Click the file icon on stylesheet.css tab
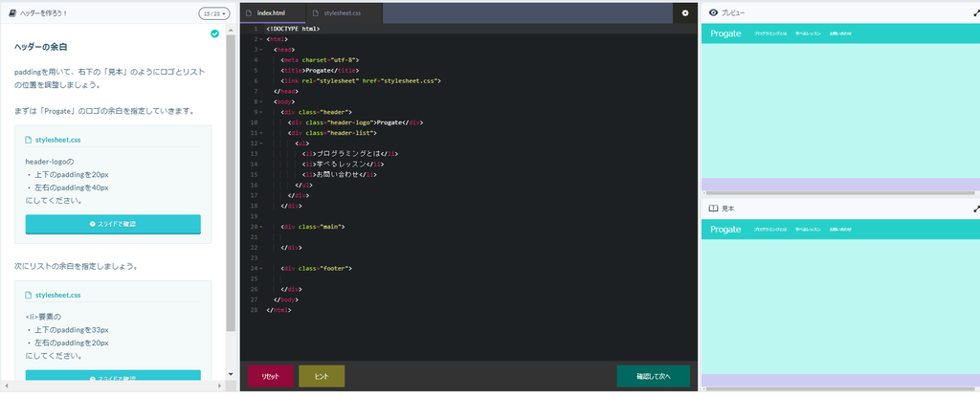Screen dimensions: 980x398 pyautogui.click(x=316, y=13)
